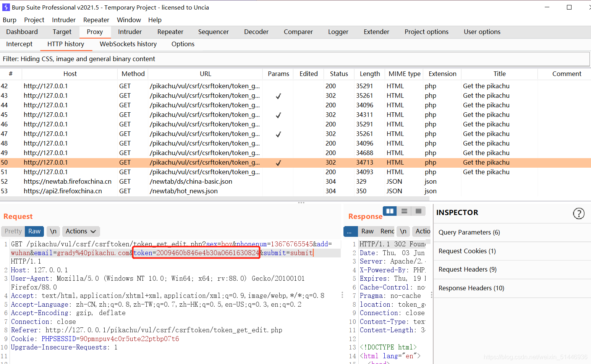Screen dimensions: 591x364
Task: Click the filter bar Hiding CSS content
Action: point(295,59)
